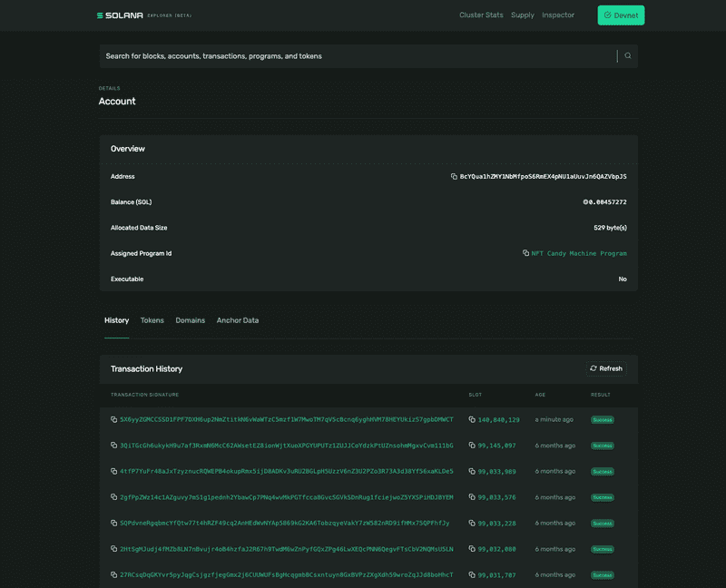
Task: Copy signature starting with 5QPdvneRgqbmcYfQ
Action: pos(113,524)
